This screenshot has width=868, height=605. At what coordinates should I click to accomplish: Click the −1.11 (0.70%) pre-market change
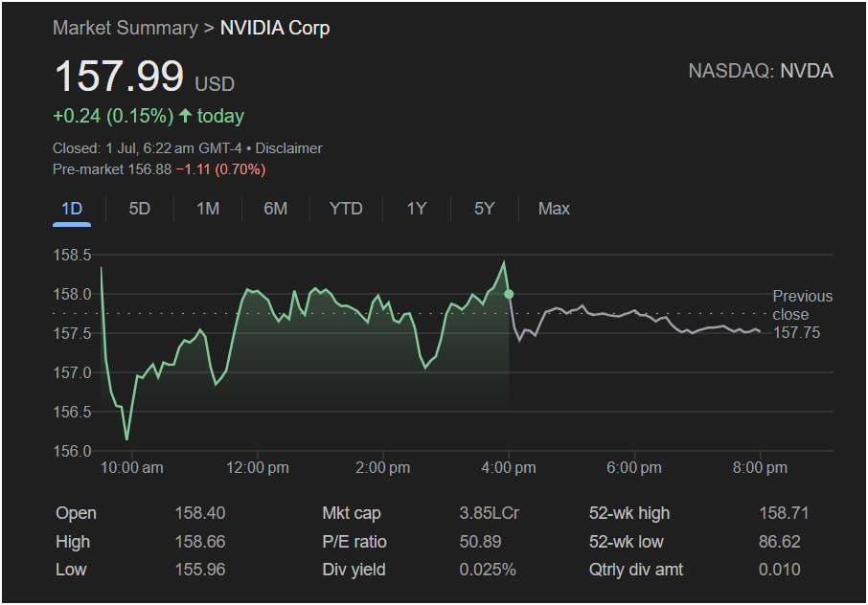coord(221,169)
